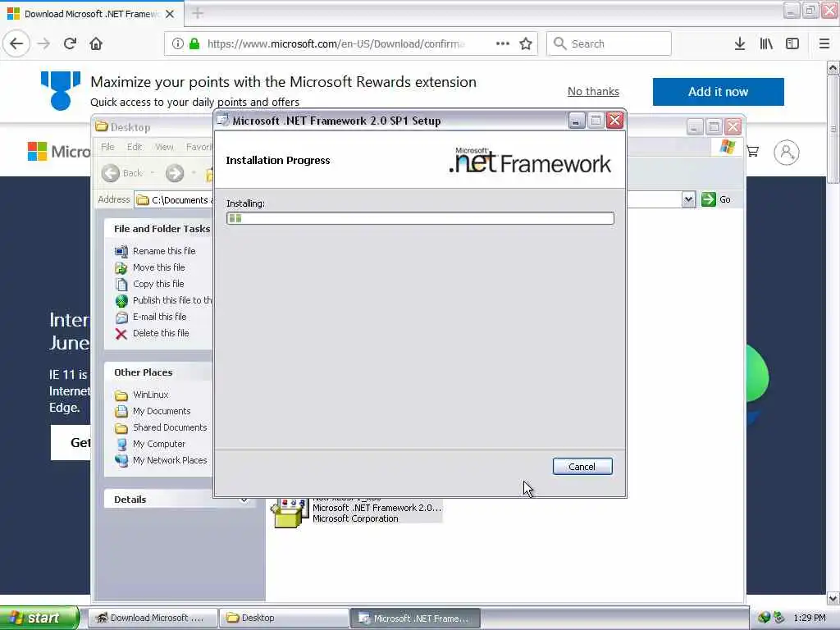Expand Explorer address bar dropdown
840x630 pixels.
(x=688, y=200)
